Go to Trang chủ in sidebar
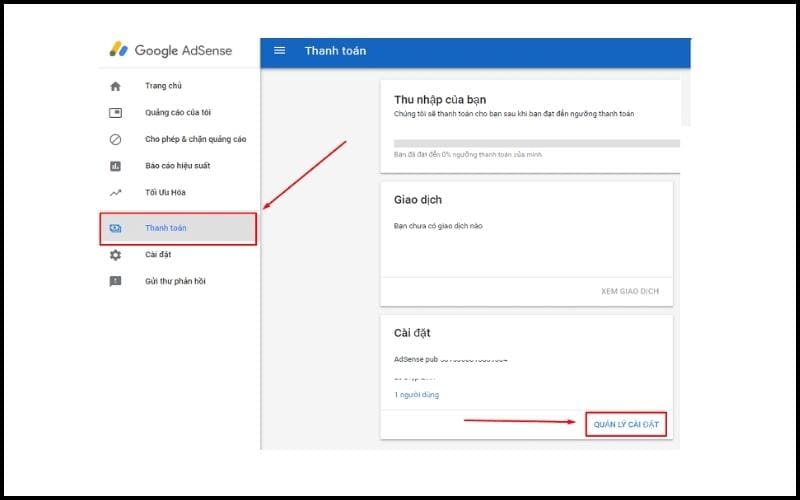 click(x=163, y=86)
